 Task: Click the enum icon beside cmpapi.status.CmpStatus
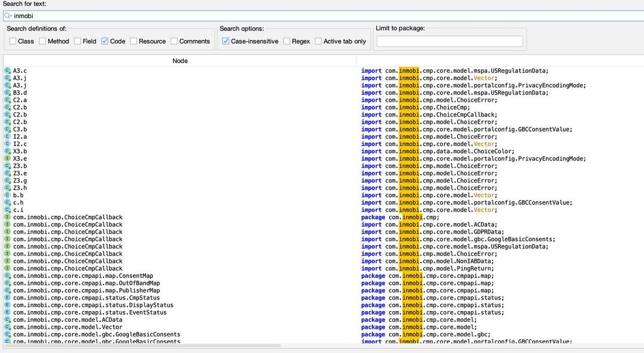8,298
